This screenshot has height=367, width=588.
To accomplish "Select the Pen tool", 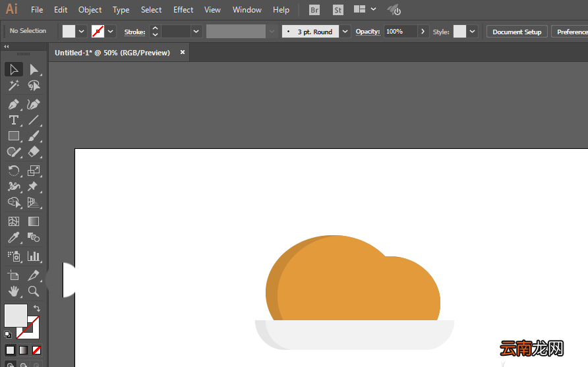I will tap(14, 104).
